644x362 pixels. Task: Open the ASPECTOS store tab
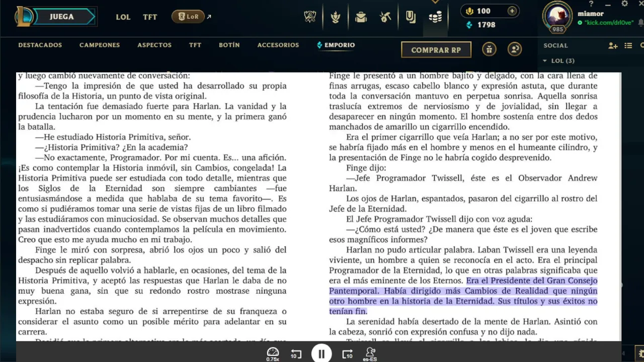pyautogui.click(x=154, y=45)
